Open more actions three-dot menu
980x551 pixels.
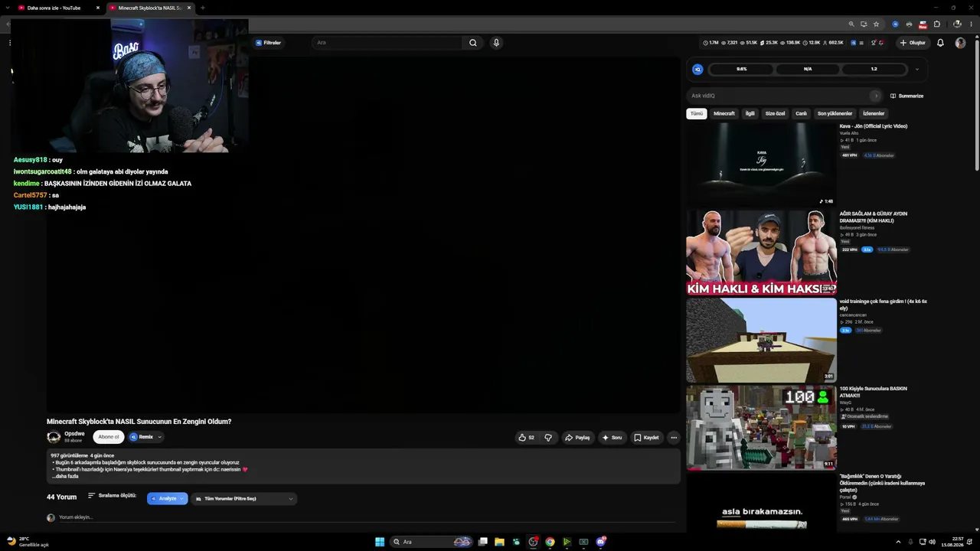click(674, 438)
